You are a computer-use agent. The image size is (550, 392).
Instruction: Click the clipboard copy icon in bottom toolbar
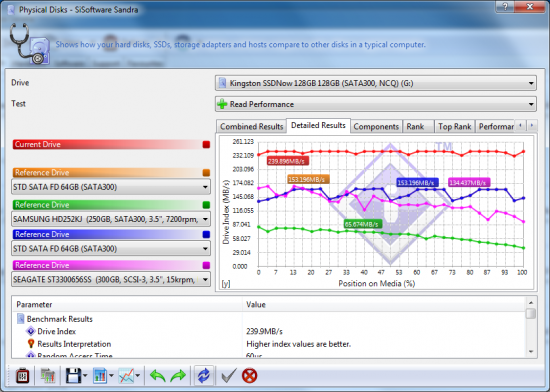coord(22,376)
